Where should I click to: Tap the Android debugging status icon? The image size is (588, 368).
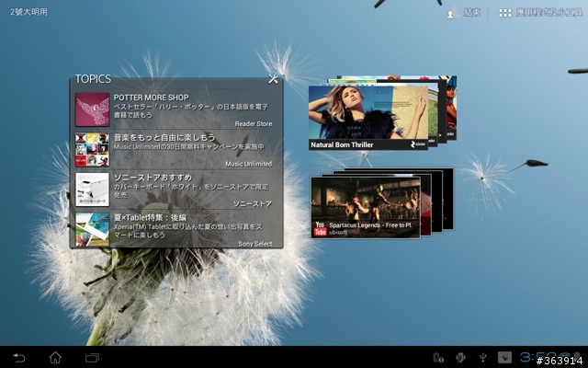(460, 358)
